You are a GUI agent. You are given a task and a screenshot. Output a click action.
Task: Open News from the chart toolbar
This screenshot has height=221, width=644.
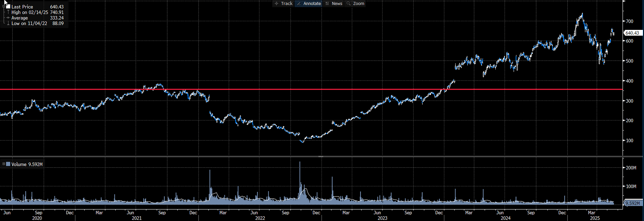(x=337, y=3)
